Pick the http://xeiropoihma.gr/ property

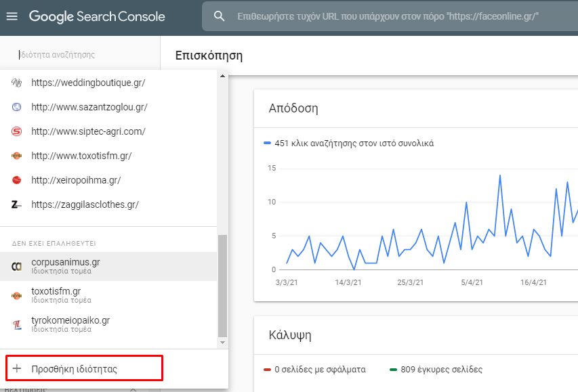pos(108,180)
